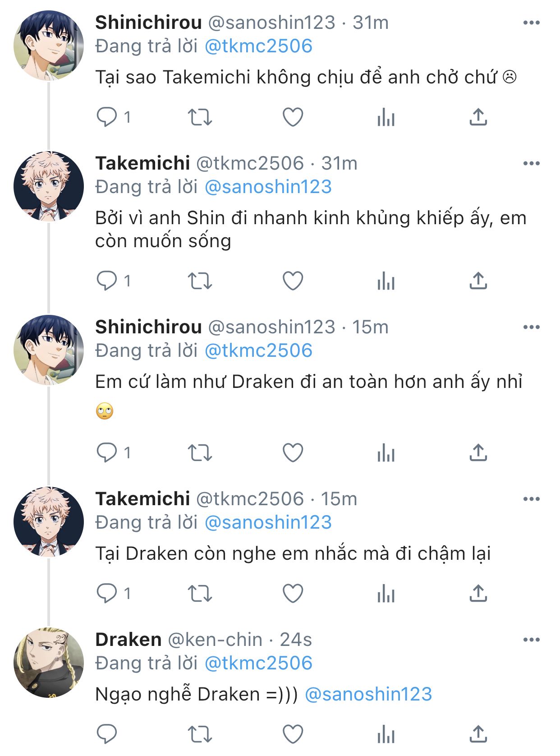
Task: Open Draken's profile picture
Action: [x=49, y=663]
